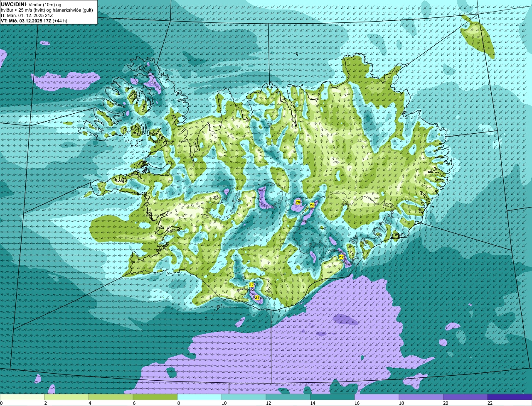Select the 20–22 m/s deep purple legend swatch
Image resolution: width=532 pixels, height=406 pixels.
(465, 397)
